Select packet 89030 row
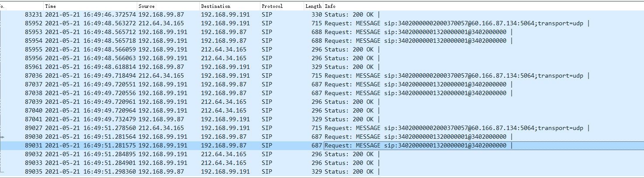Viewport: 644px width, 178px height. (x=175, y=137)
